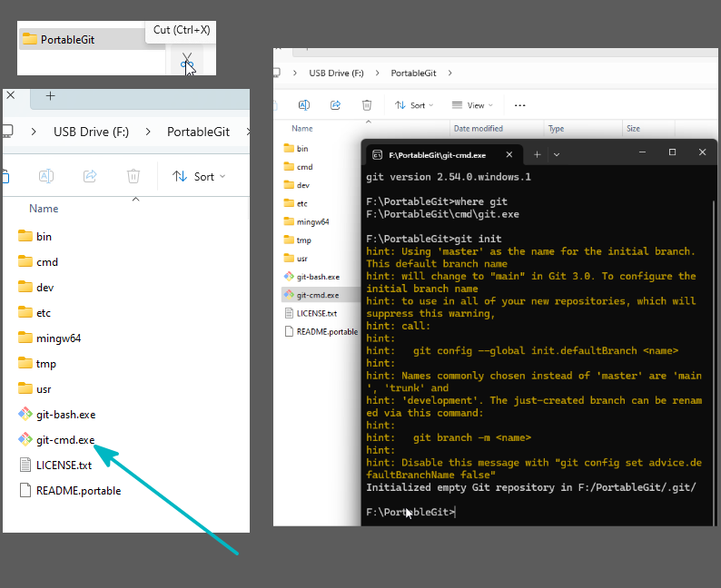Click Delete trash icon in left Explorer
Screen dimensions: 721x588
click(133, 176)
